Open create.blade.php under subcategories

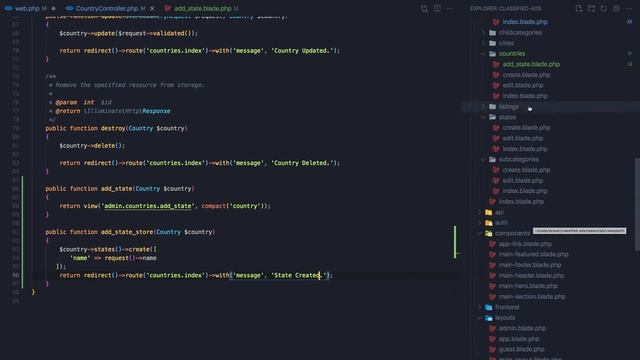click(x=526, y=170)
